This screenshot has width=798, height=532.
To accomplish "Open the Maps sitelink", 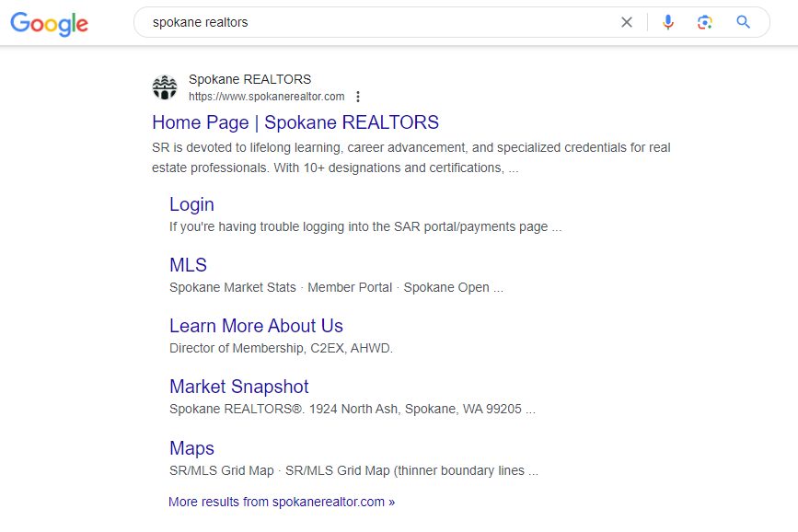I will coord(191,448).
